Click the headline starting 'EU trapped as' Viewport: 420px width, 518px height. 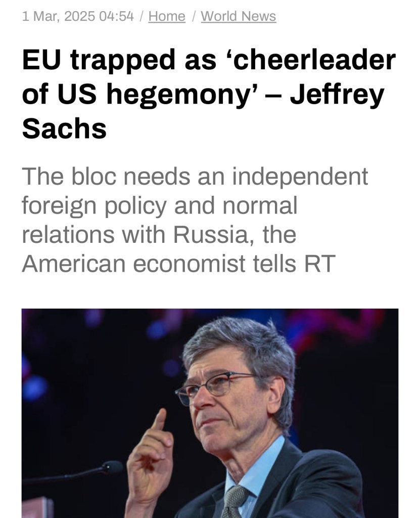tap(208, 94)
